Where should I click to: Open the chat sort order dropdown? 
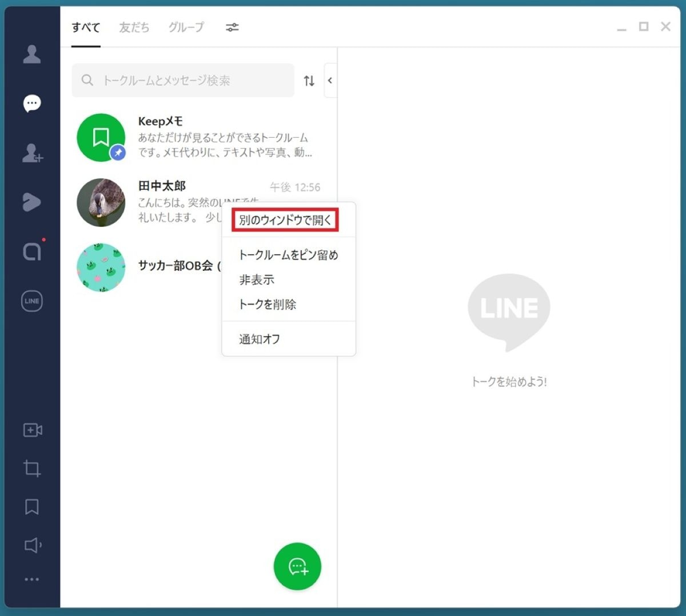tap(309, 81)
